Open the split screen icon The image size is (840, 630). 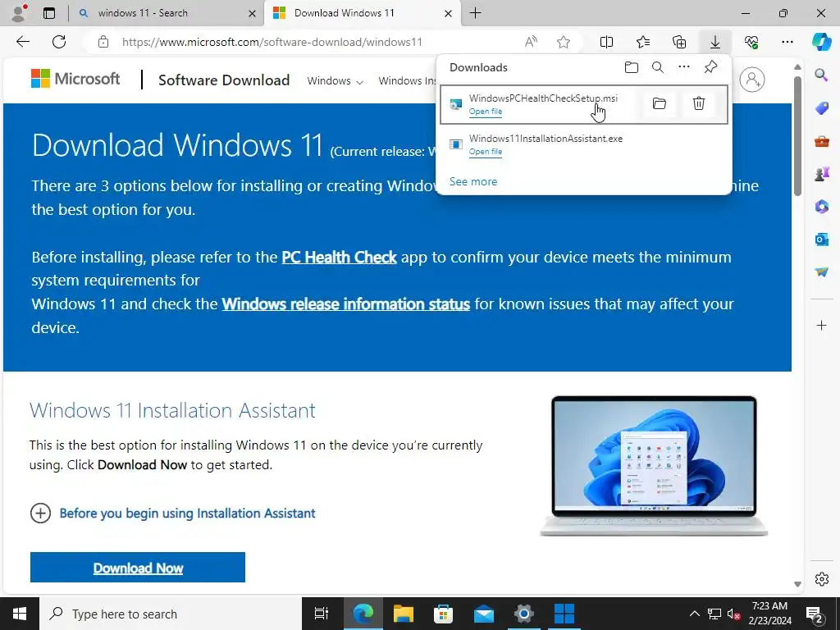coord(606,42)
